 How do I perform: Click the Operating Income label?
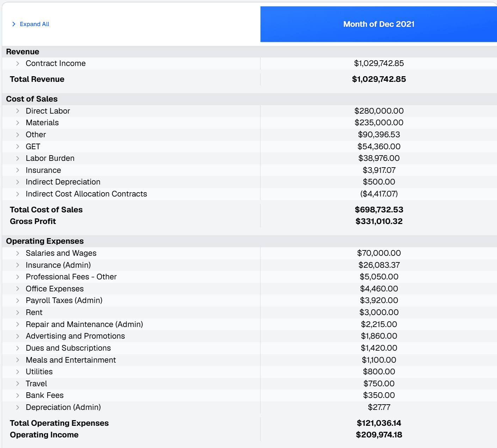44,435
